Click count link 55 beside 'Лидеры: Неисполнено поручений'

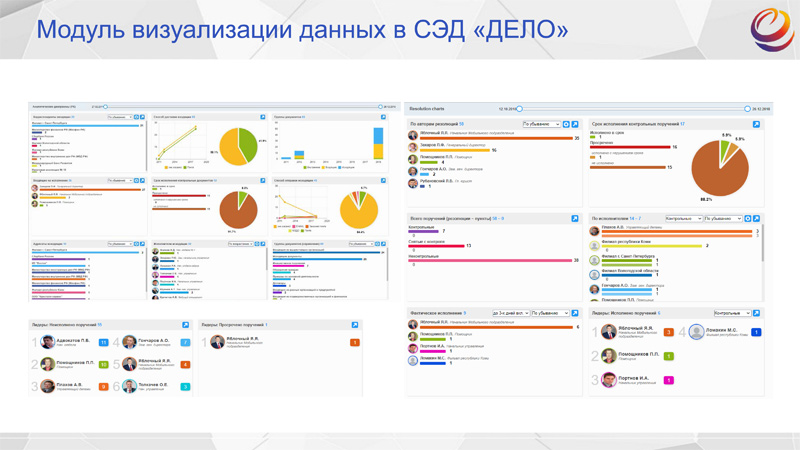pos(99,324)
